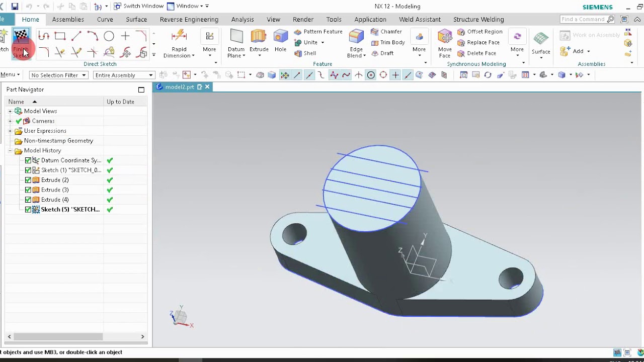
Task: Toggle the Extrude (4) checkbox
Action: point(28,200)
